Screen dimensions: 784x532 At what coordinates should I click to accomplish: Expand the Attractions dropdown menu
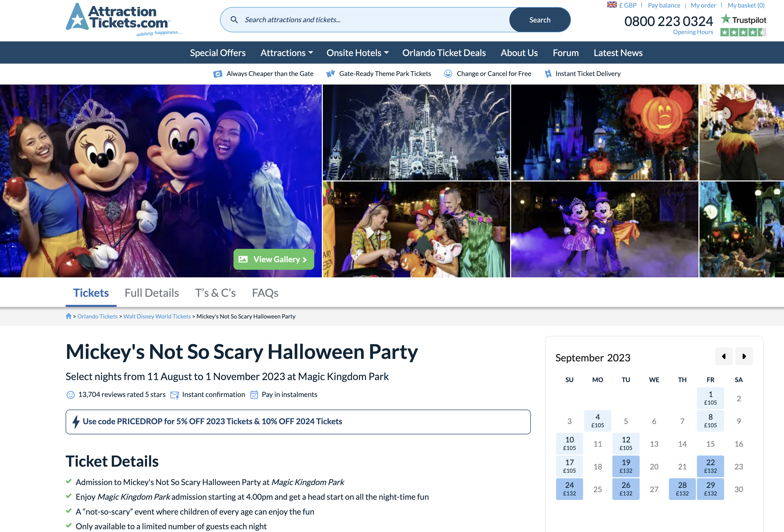point(287,53)
